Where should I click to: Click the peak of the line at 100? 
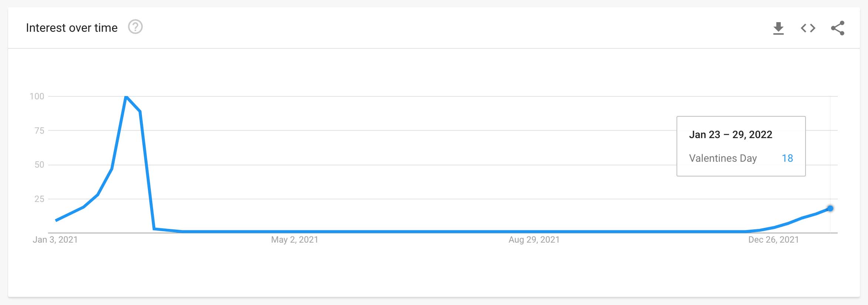[x=126, y=97]
